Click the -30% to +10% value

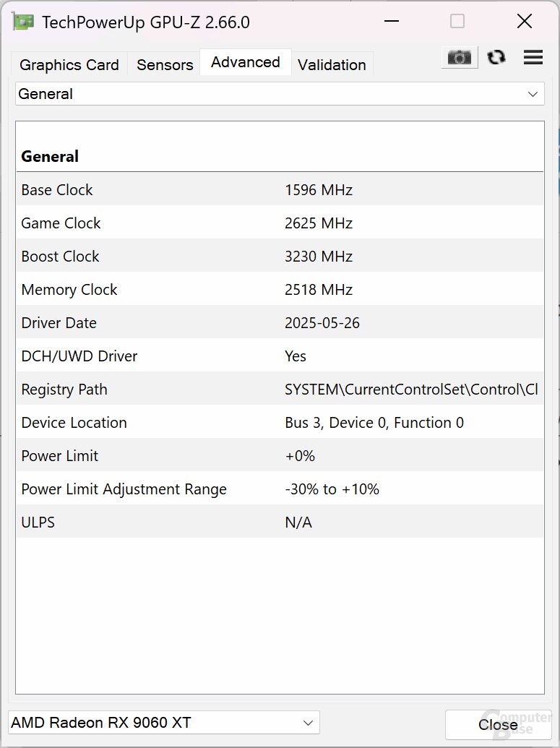pos(332,489)
